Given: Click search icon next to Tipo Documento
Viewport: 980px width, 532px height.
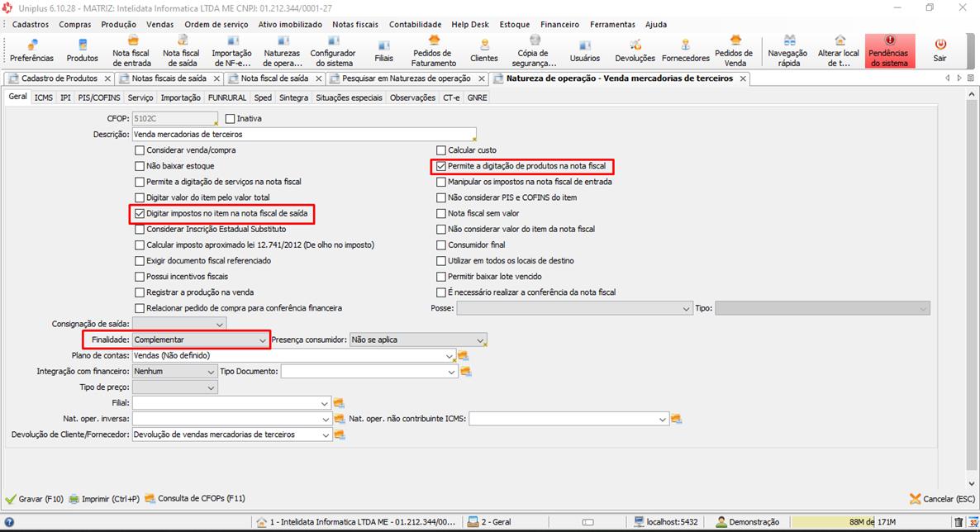Looking at the screenshot, I should (466, 372).
